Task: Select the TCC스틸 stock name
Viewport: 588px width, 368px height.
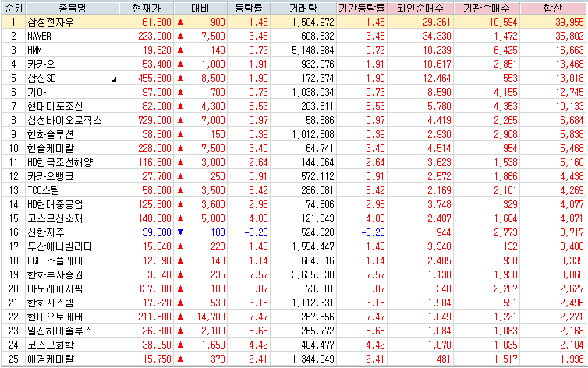Action: 43,190
